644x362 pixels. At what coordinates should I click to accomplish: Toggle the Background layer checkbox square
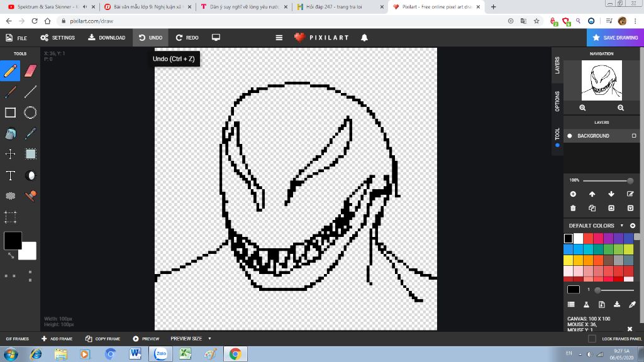coord(634,136)
